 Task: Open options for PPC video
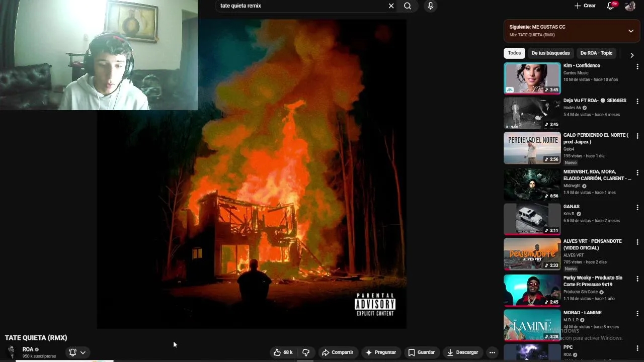637,348
